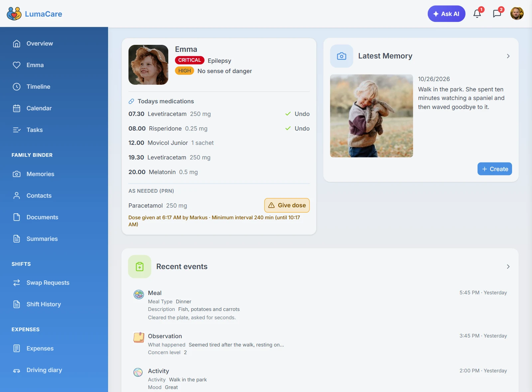This screenshot has width=532, height=392.
Task: Open the notifications bell icon
Action: click(x=477, y=14)
